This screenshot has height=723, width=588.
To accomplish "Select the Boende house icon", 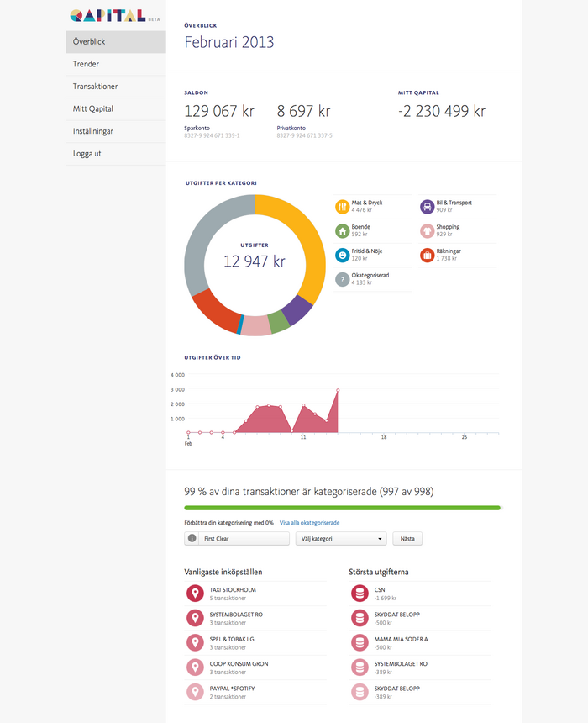I will tap(342, 230).
